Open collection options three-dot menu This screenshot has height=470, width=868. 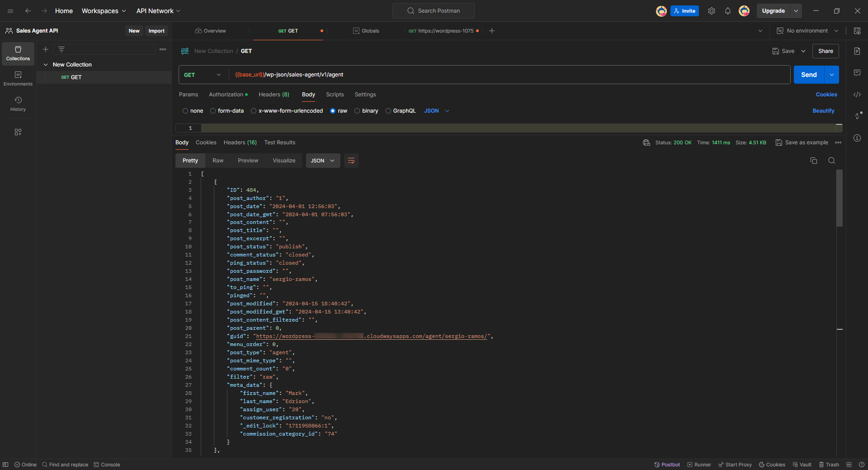(163, 49)
